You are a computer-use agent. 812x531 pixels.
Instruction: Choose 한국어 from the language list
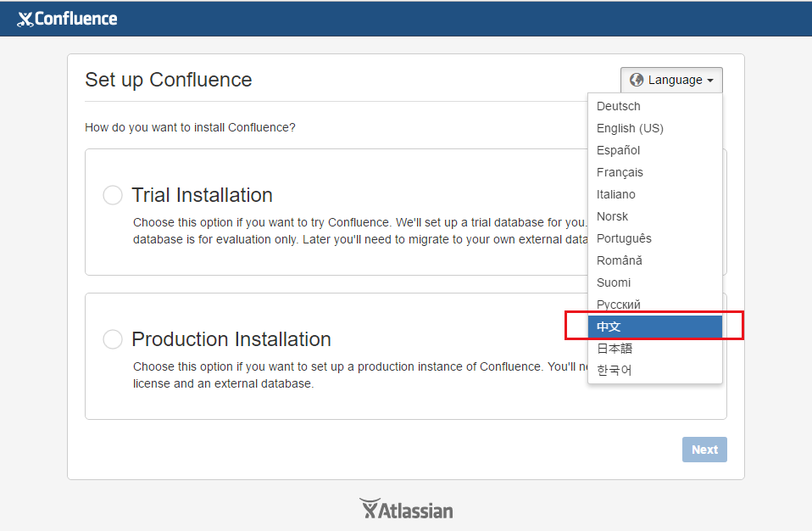(x=655, y=370)
